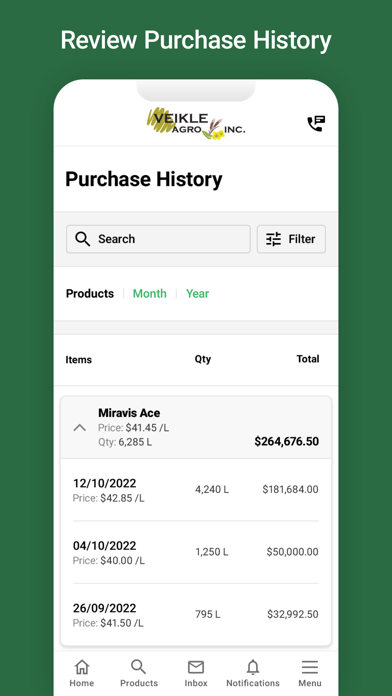392x696 pixels.
Task: Open Products in bottom navigation
Action: (139, 673)
